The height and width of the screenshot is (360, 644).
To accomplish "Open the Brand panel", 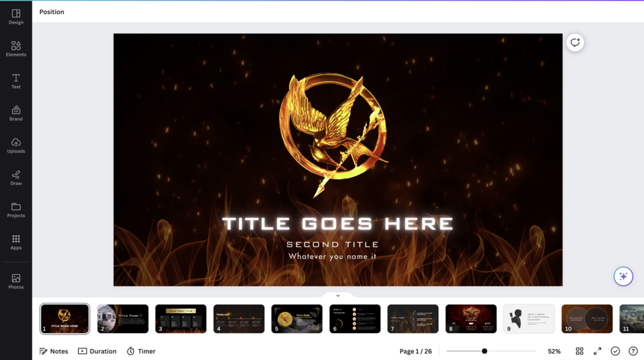I will click(x=16, y=113).
